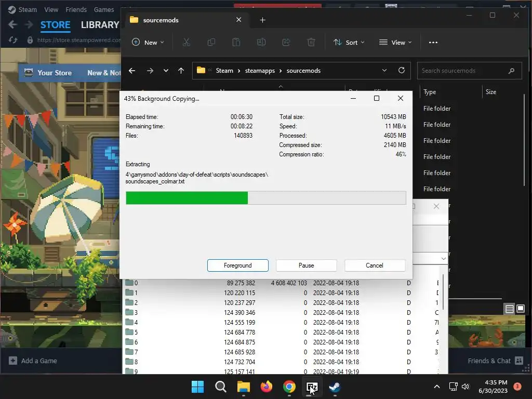532x399 pixels.
Task: Click the 7-Zip taskbar icon
Action: point(312,387)
